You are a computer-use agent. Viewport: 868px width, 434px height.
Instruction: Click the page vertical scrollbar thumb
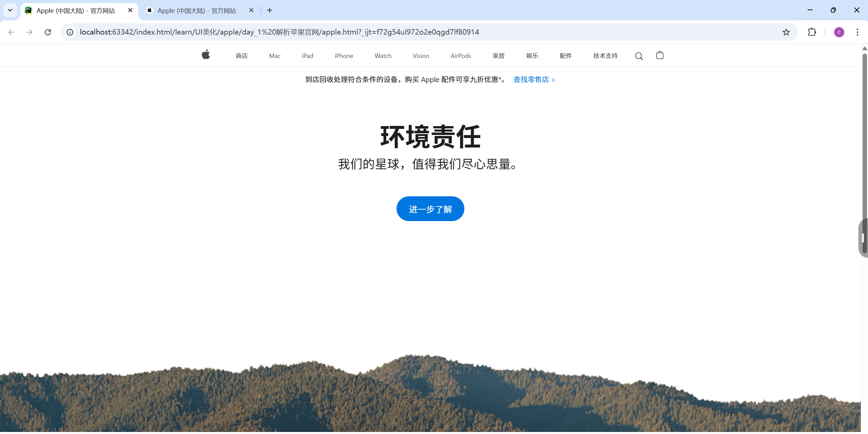pyautogui.click(x=864, y=153)
